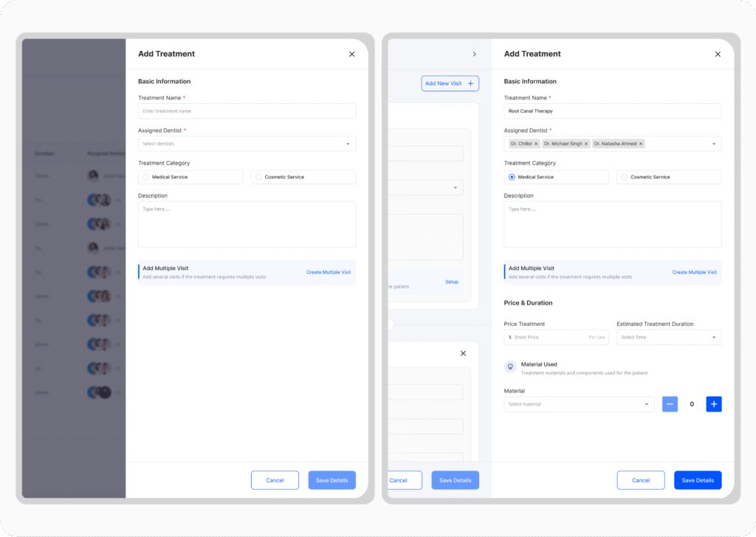Click Cancel in the empty treatment form
Viewport: 756px width, 537px height.
(275, 480)
